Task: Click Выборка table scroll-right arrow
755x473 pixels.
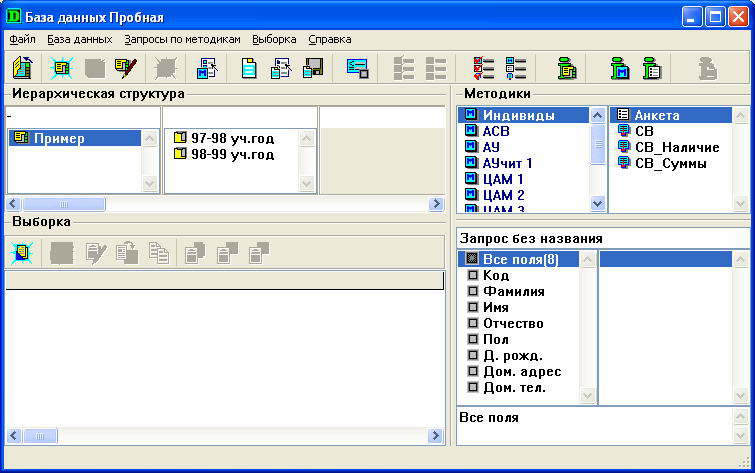Action: click(436, 436)
